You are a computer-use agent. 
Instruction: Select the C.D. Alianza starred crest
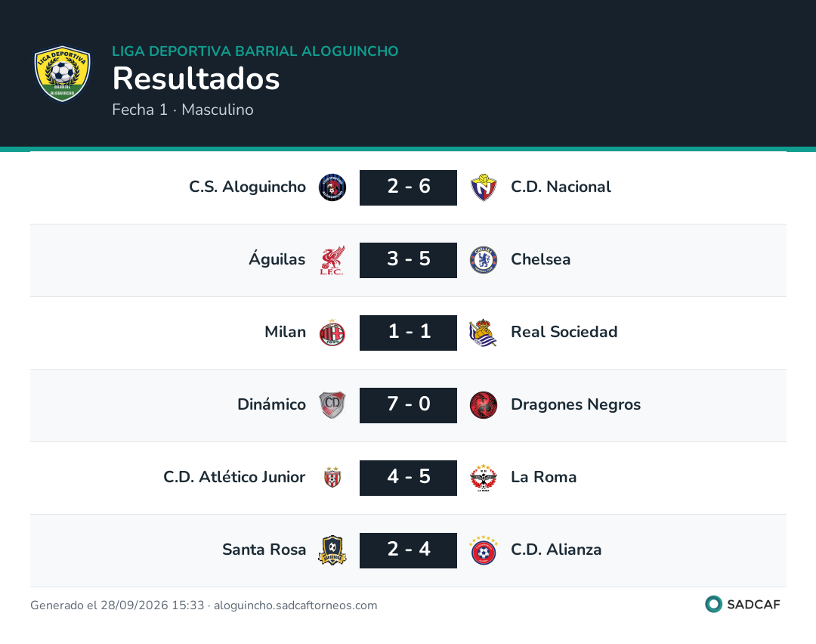(x=484, y=550)
